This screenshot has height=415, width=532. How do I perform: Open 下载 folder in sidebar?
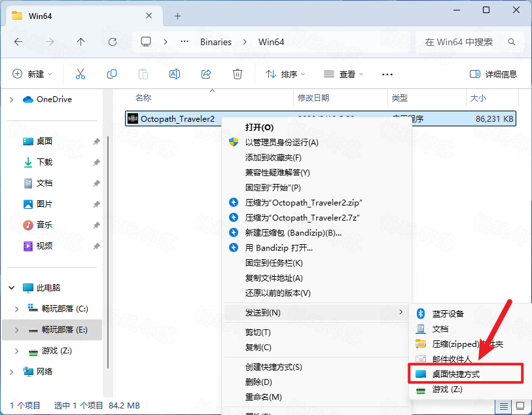point(44,162)
